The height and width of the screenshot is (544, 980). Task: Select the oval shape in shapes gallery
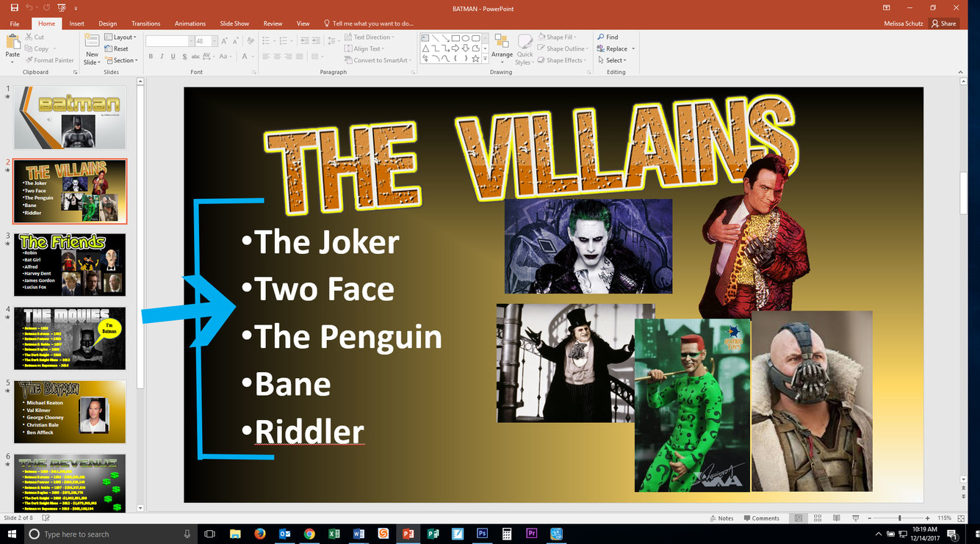pyautogui.click(x=465, y=38)
